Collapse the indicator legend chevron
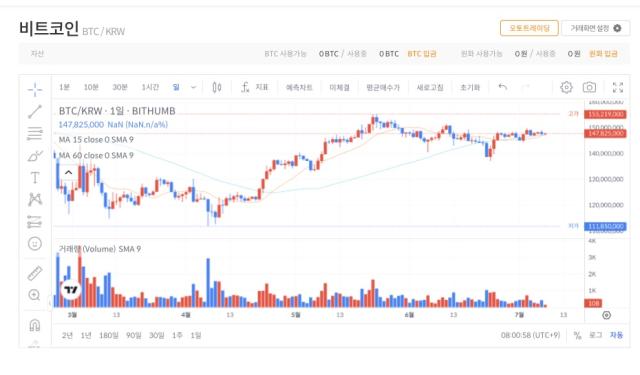This screenshot has height=375, width=640. pos(69,173)
